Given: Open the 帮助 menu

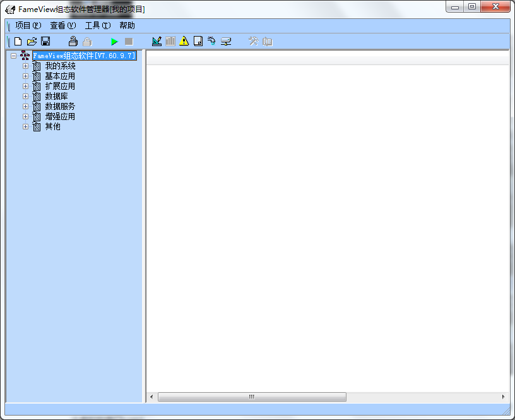Looking at the screenshot, I should [127, 26].
